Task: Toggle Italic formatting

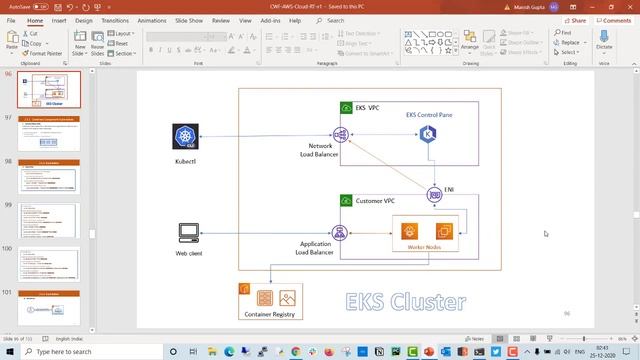Action: tap(160, 50)
